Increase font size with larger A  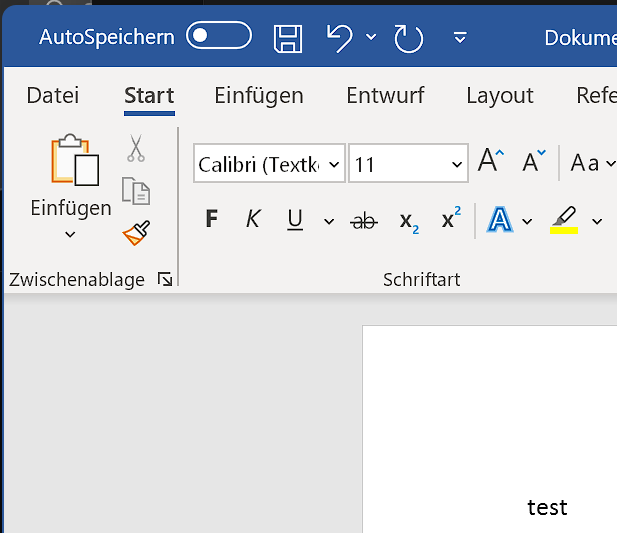[x=490, y=161]
